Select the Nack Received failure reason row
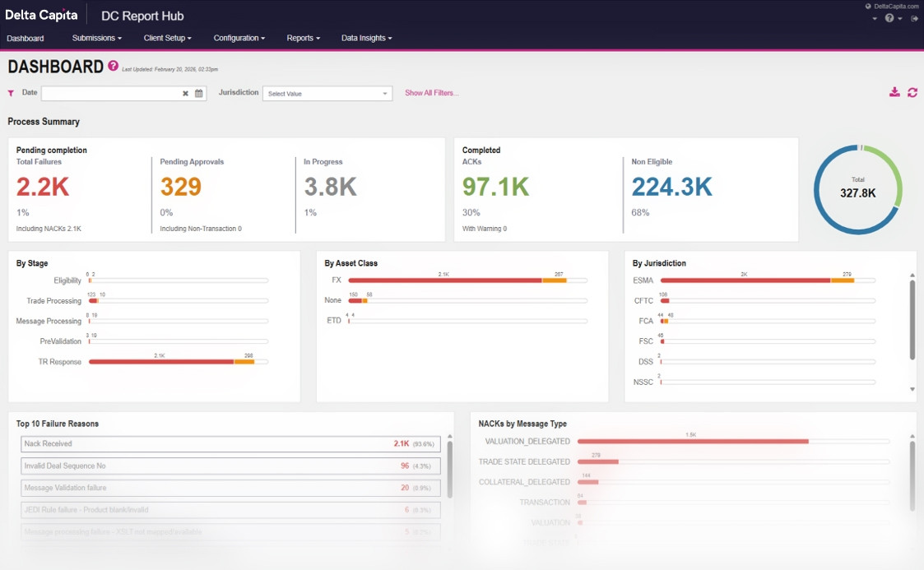 pos(230,444)
